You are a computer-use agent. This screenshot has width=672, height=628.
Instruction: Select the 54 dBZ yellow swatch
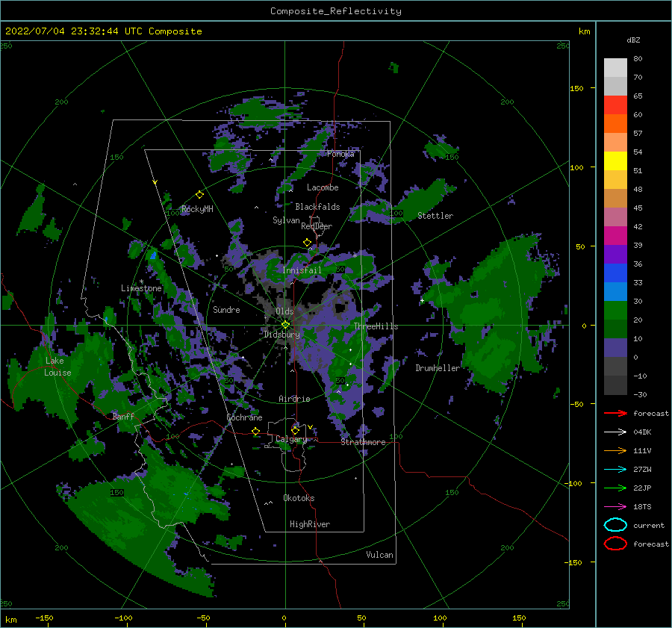[x=615, y=161]
